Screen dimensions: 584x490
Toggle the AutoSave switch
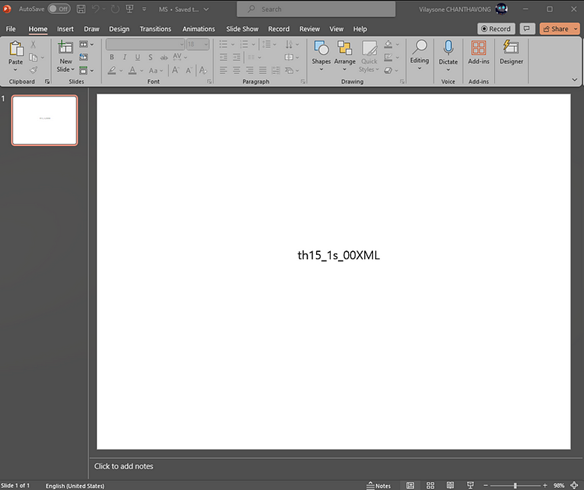[x=59, y=9]
